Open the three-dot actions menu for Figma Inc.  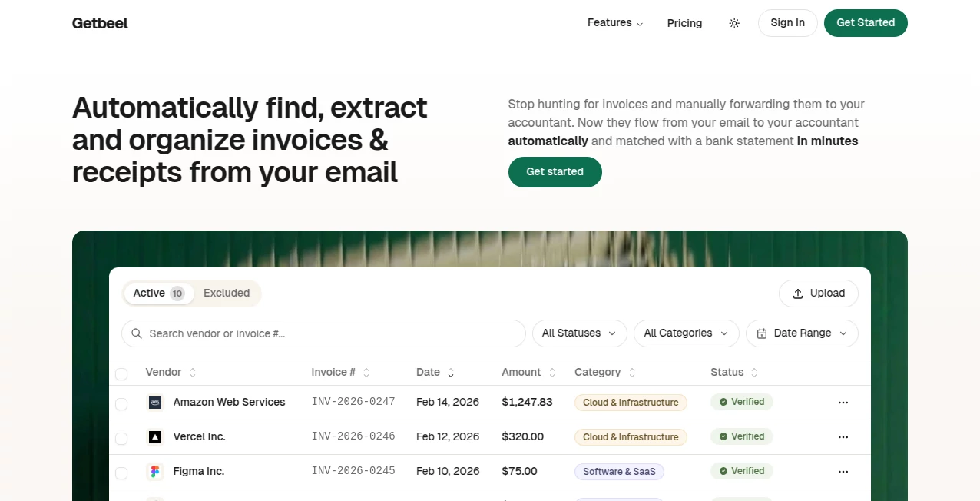[x=843, y=471]
